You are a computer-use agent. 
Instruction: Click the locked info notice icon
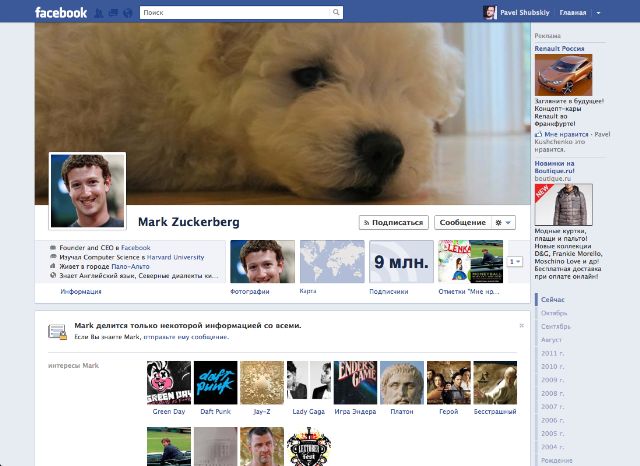click(x=57, y=331)
